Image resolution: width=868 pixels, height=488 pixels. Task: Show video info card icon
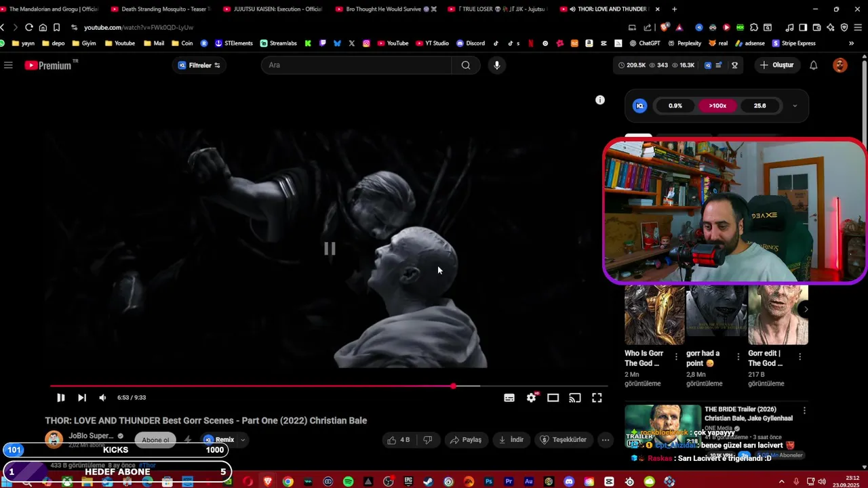point(600,100)
